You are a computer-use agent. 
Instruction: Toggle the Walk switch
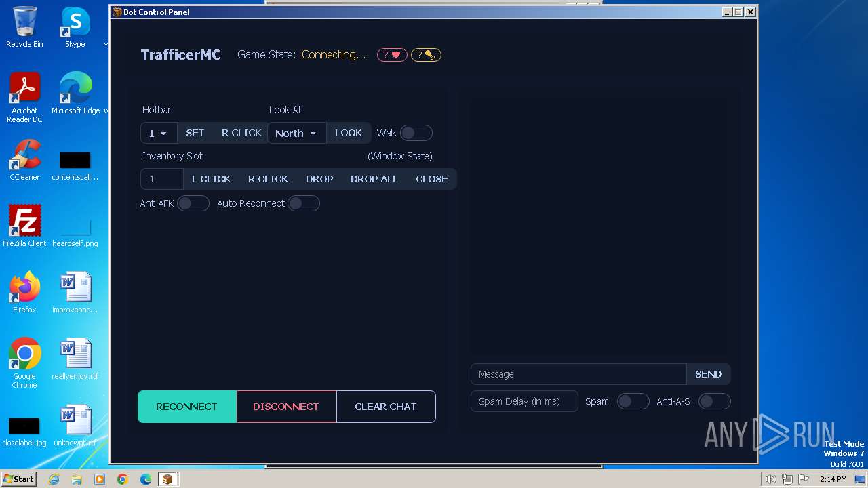coord(416,134)
